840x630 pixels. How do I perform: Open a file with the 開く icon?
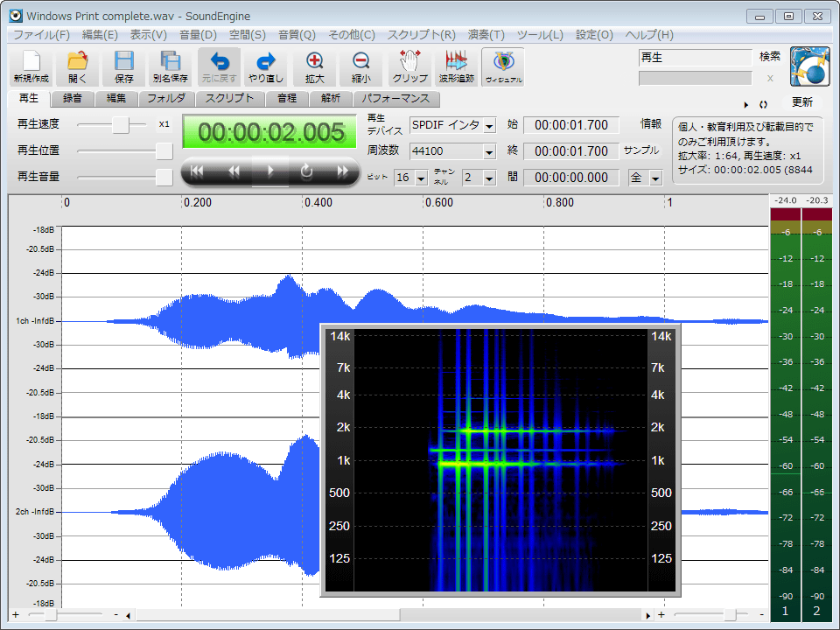tap(77, 66)
